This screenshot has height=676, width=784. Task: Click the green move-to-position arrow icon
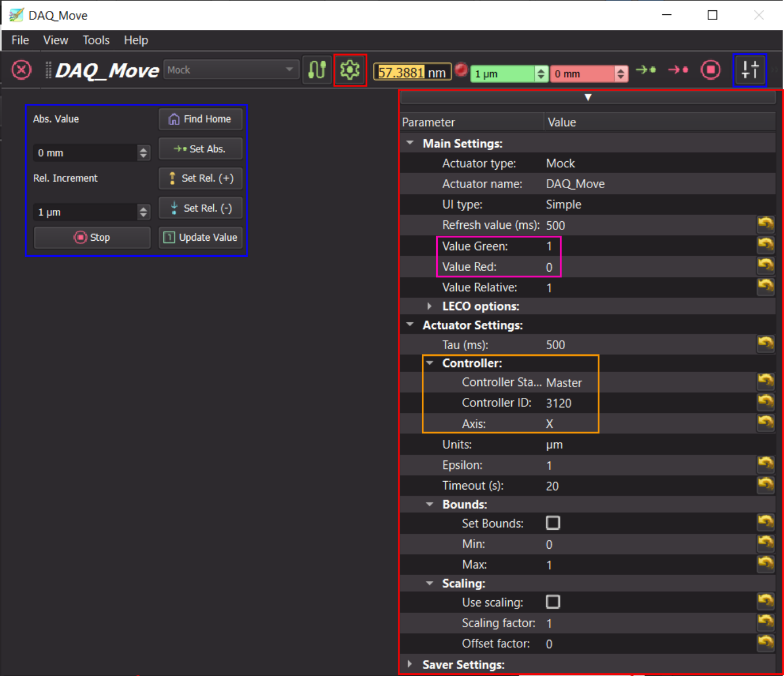click(x=646, y=70)
